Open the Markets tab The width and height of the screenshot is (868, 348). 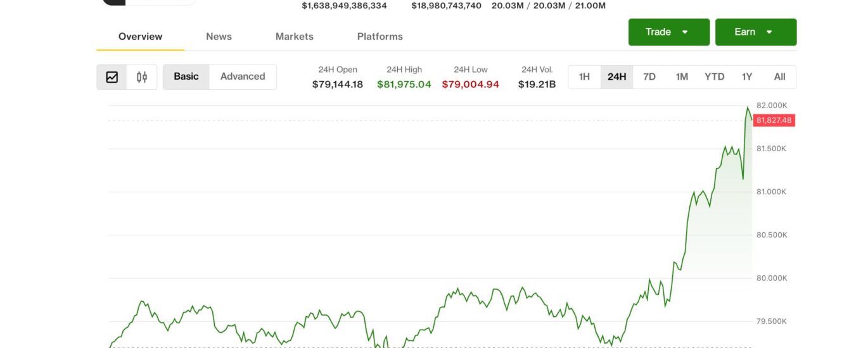click(295, 37)
